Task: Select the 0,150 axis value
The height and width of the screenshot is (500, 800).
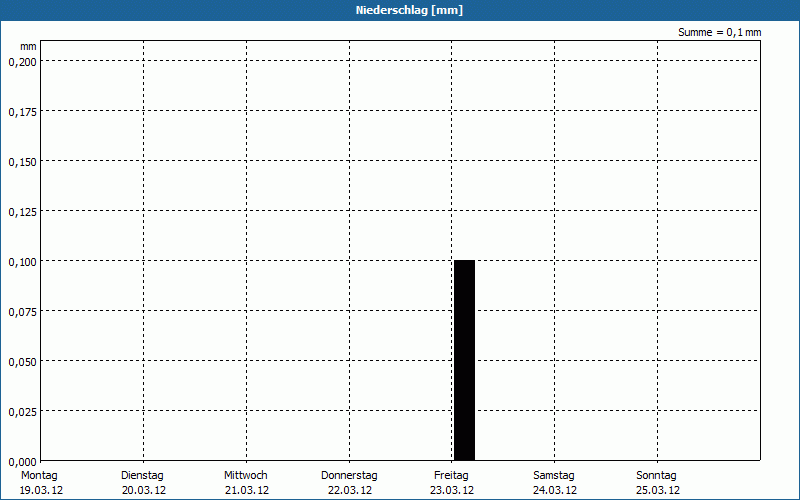Action: [x=22, y=162]
